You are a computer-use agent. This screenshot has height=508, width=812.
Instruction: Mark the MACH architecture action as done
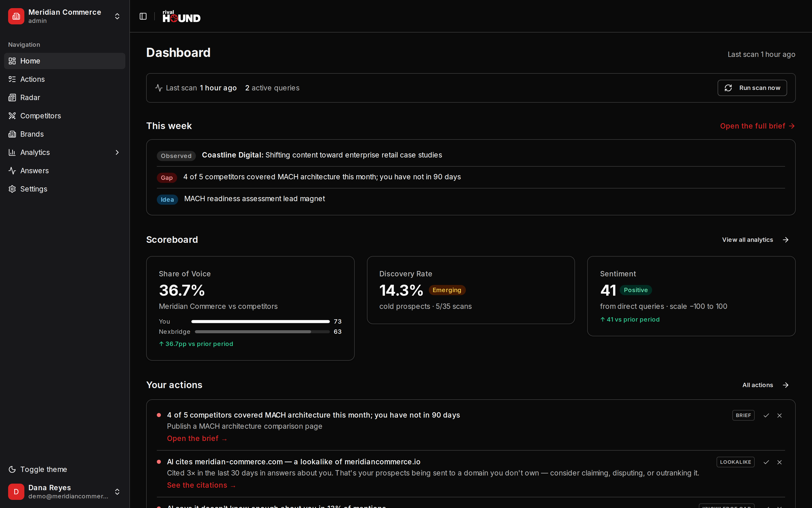pos(766,415)
